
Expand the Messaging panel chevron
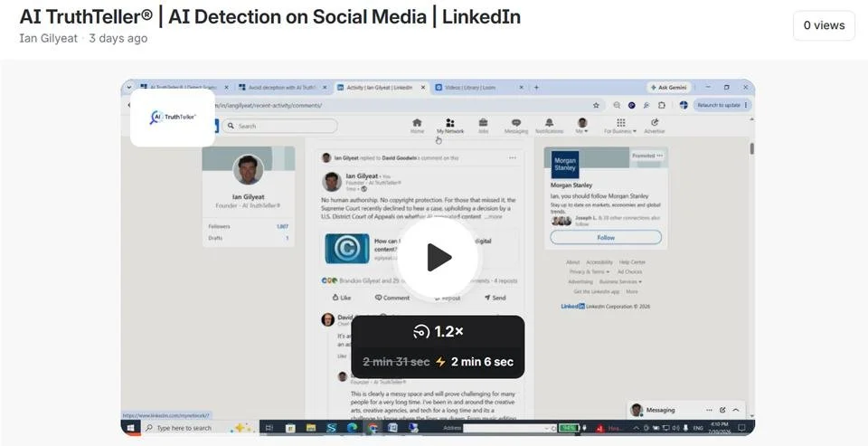[x=736, y=410]
